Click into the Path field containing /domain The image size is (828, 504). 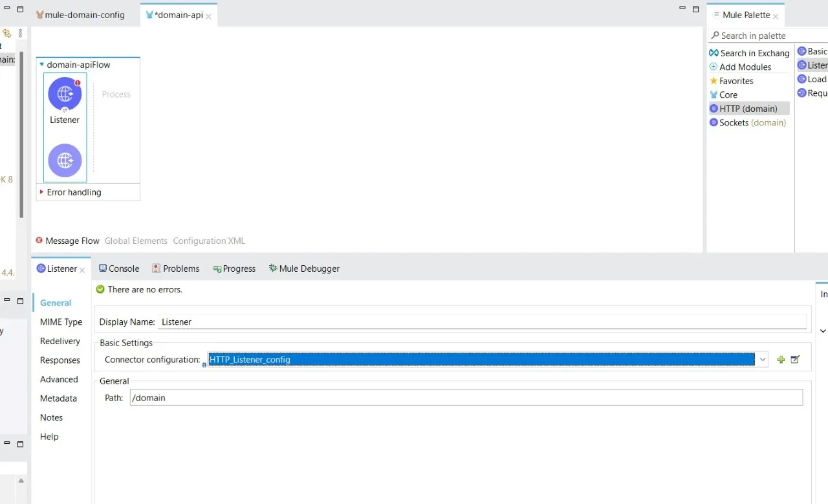[466, 398]
